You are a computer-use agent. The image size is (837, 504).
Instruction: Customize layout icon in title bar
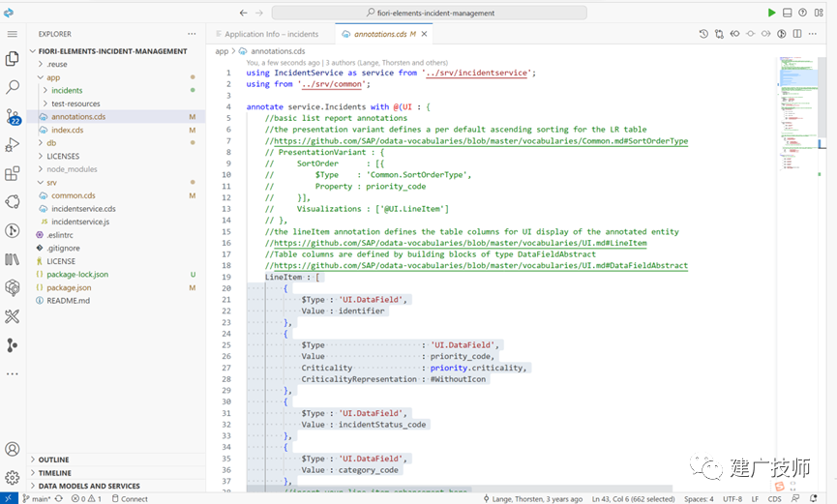tap(819, 13)
